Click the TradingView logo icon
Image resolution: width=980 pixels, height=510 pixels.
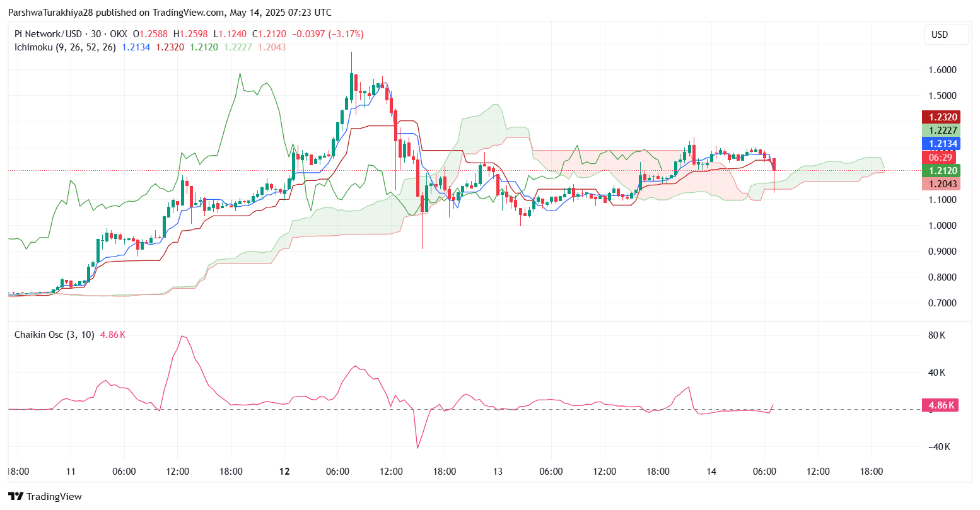coord(16,496)
